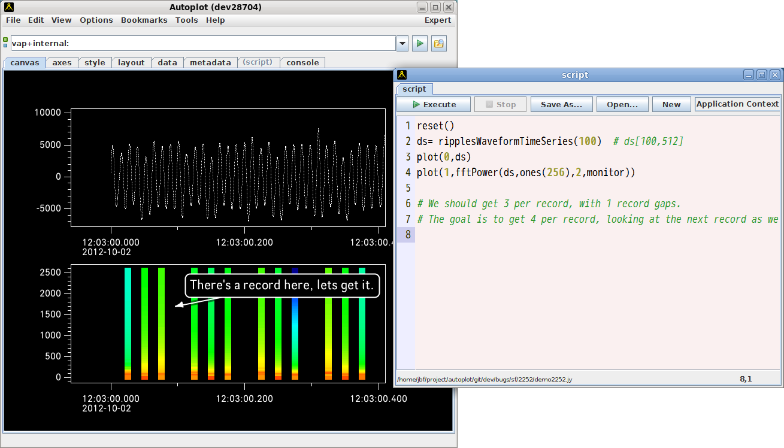Click comment line 6 about record gaps
784x448 pixels.
click(x=548, y=204)
